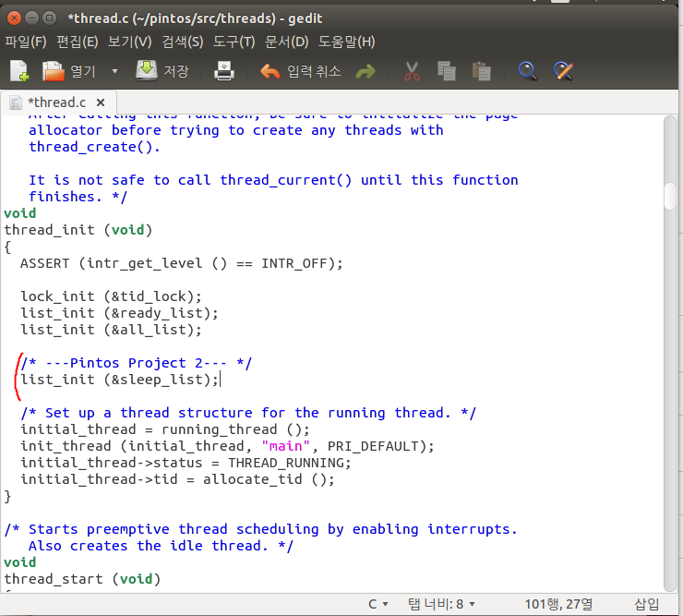This screenshot has height=616, width=683.
Task: Open the 도움말(H) menu
Action: click(x=347, y=42)
